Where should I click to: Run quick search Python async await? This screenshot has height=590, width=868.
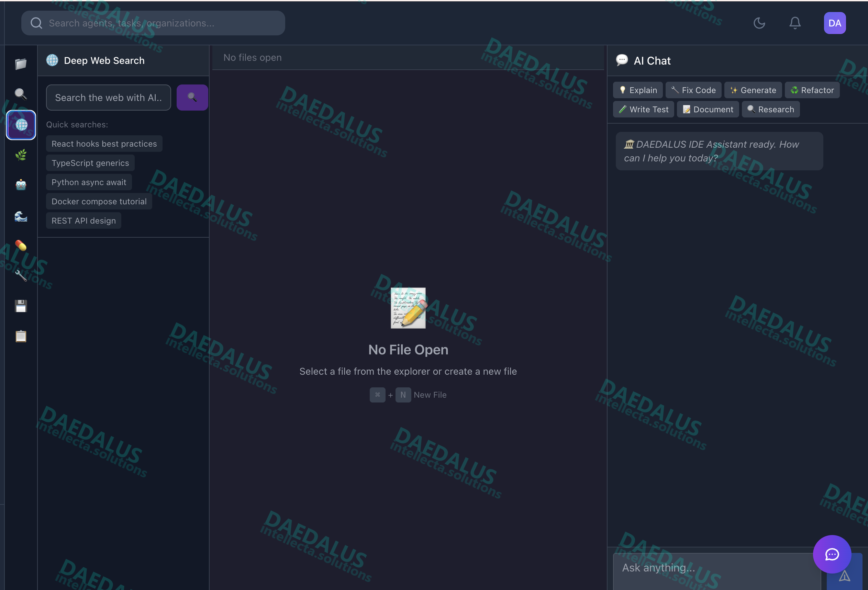pyautogui.click(x=89, y=182)
